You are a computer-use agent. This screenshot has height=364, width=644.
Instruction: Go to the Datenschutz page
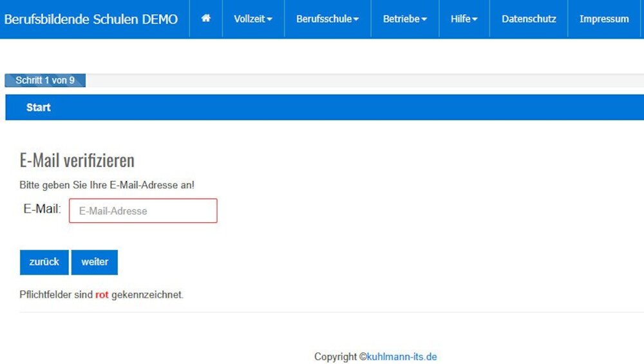(x=529, y=19)
